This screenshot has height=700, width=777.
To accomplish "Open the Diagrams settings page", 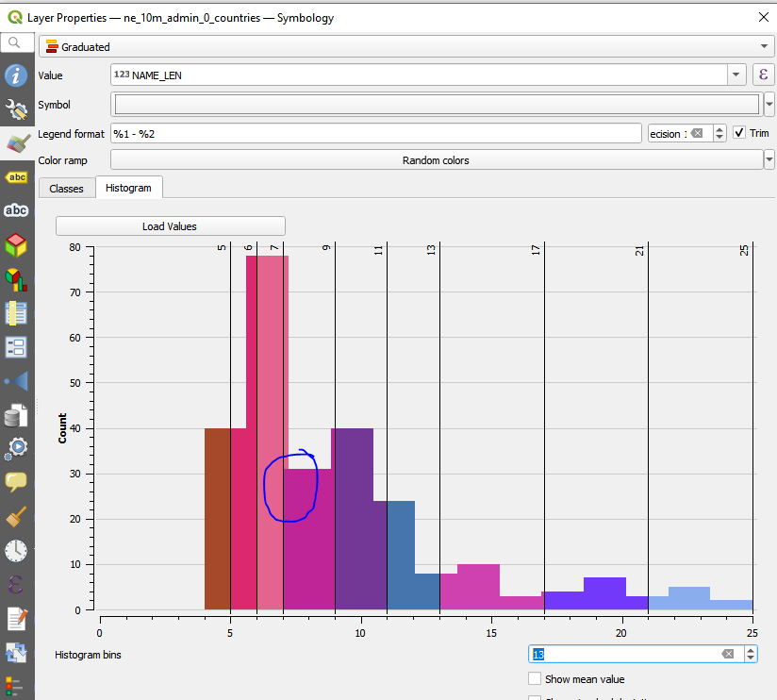I will (16, 277).
